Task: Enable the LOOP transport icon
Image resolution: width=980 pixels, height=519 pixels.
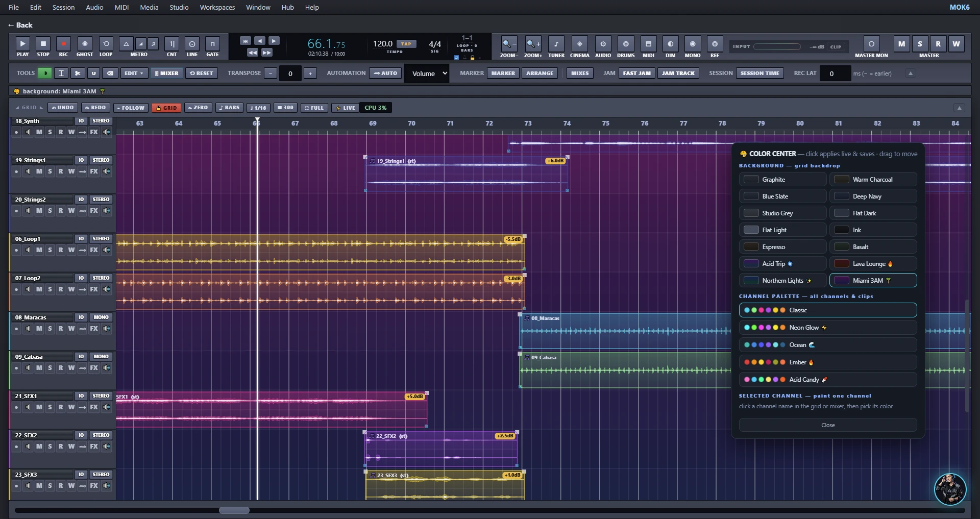Action: pyautogui.click(x=106, y=44)
